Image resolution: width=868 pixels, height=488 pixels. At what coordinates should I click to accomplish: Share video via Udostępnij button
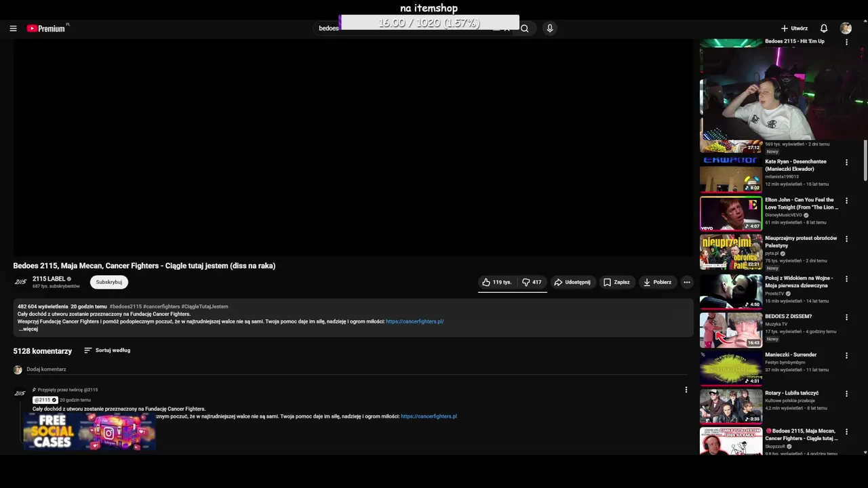572,282
